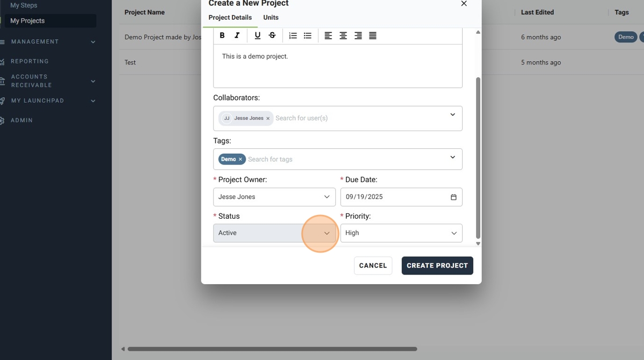Expand the My Launchpad section
Screen dimensions: 644x360
click(93, 100)
